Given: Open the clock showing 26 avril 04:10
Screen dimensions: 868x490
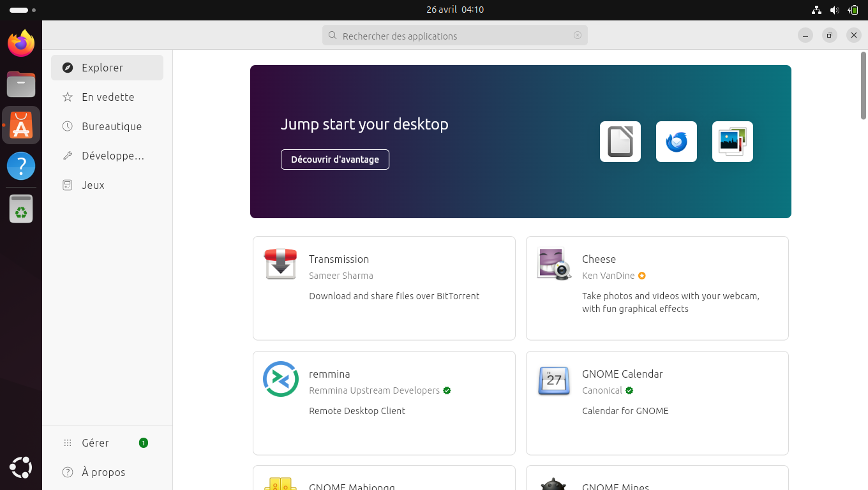Looking at the screenshot, I should (455, 10).
